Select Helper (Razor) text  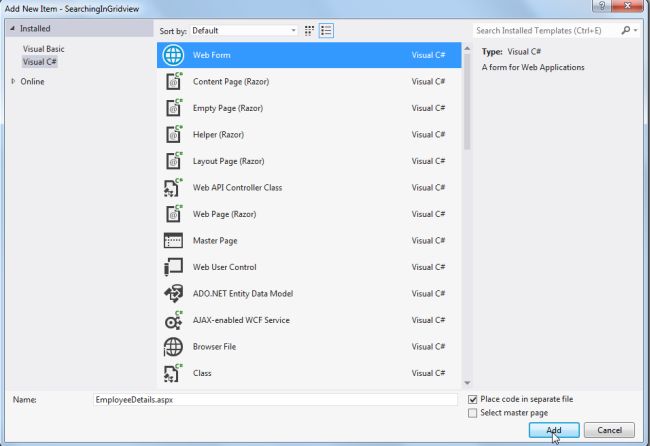(218, 135)
